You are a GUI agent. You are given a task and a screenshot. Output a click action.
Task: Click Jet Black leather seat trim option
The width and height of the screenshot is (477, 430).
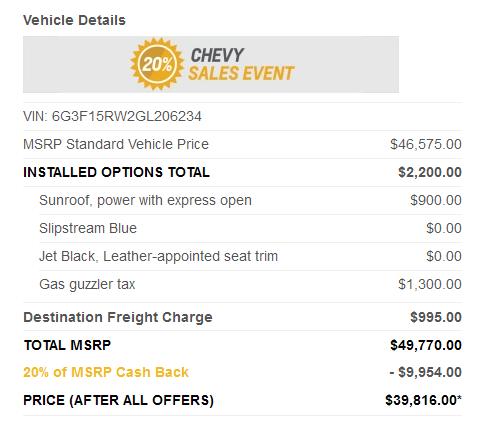coord(158,256)
